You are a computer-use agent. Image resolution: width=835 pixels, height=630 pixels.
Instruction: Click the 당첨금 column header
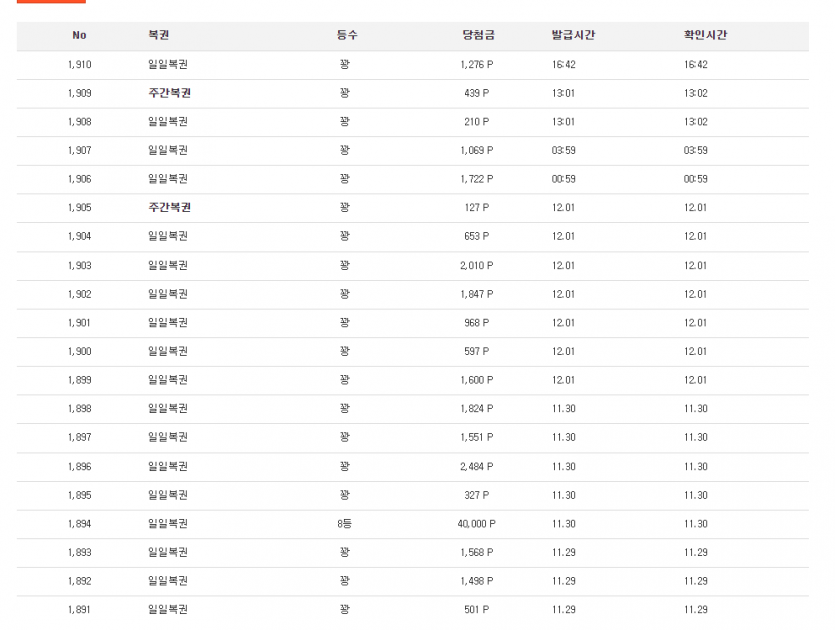coord(478,35)
